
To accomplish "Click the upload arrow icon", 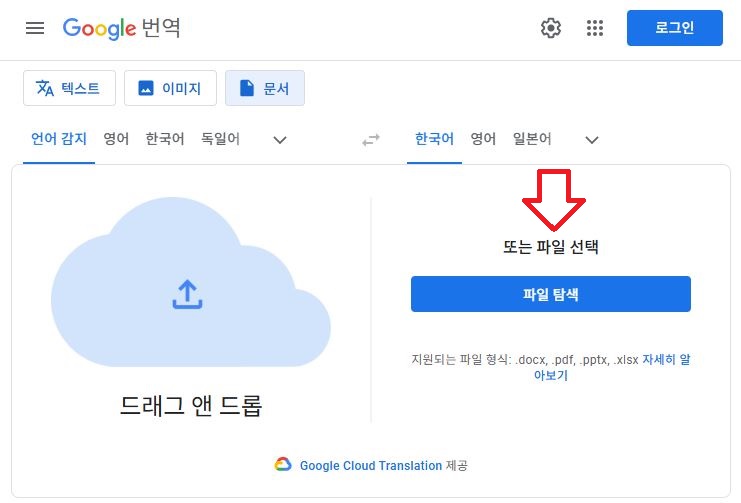I will (x=188, y=295).
